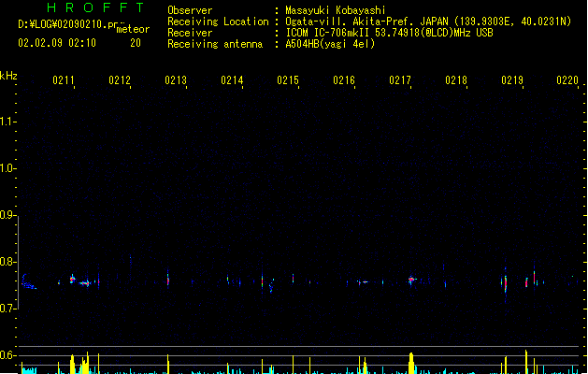This screenshot has height=374, width=588.
Task: Click the 0214 time axis marker
Action: [232, 80]
